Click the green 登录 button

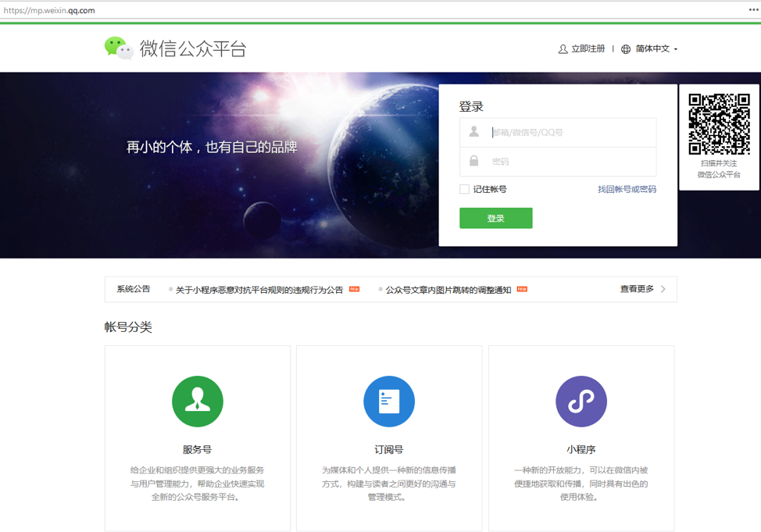click(496, 218)
